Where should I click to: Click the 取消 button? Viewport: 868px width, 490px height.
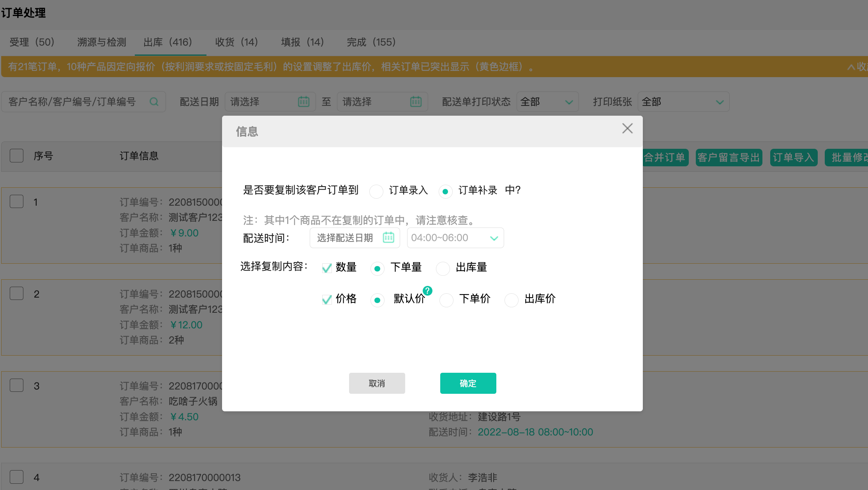pyautogui.click(x=377, y=383)
